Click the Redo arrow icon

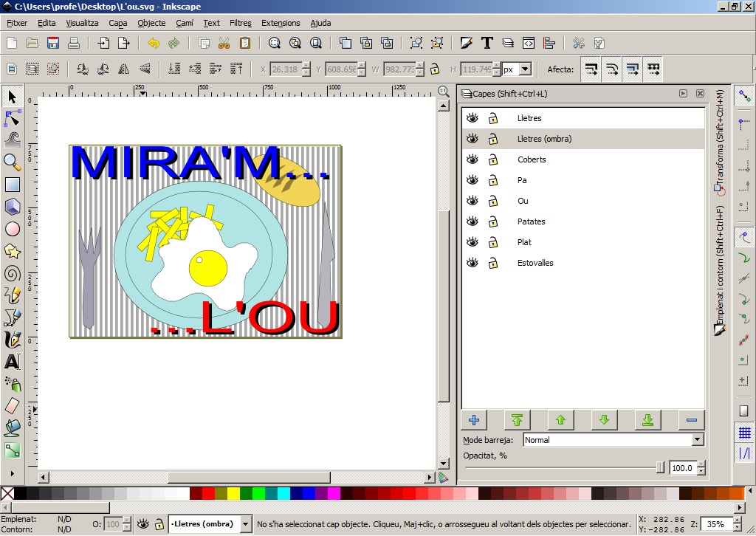[x=174, y=43]
